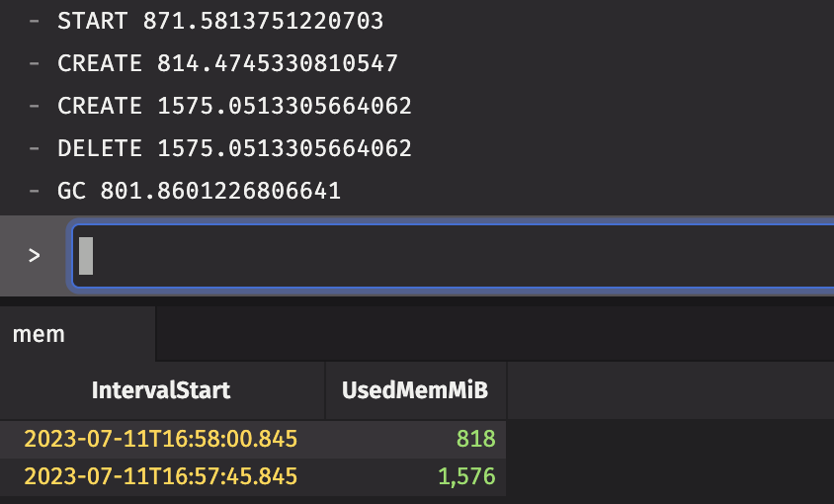
Task: Click the CREATE 814.4745330810547 log line
Action: click(227, 64)
